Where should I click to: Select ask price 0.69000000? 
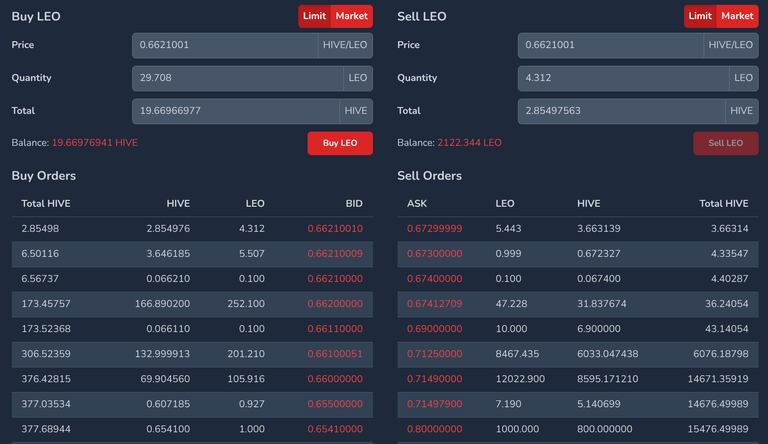click(434, 328)
